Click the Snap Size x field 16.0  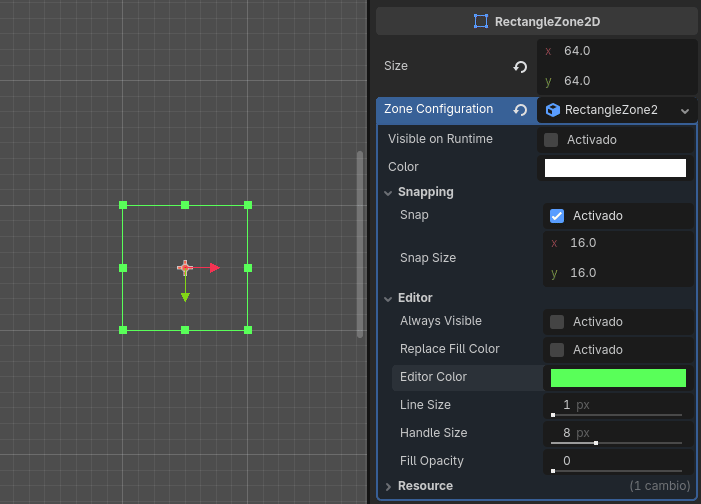coord(619,243)
